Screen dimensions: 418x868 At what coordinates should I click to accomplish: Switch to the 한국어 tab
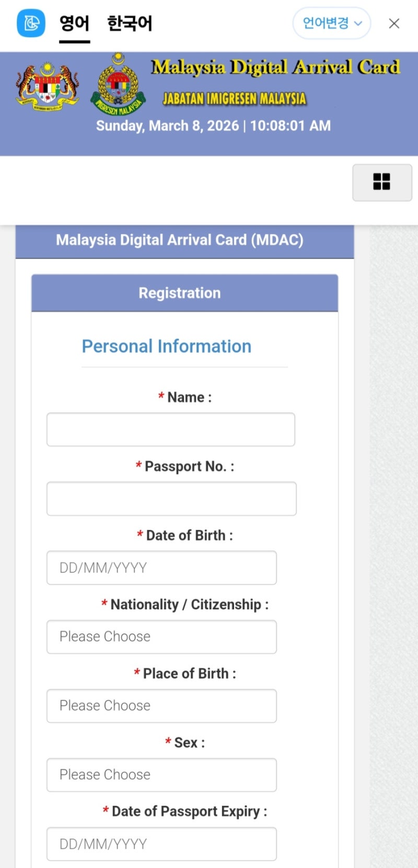pos(130,24)
